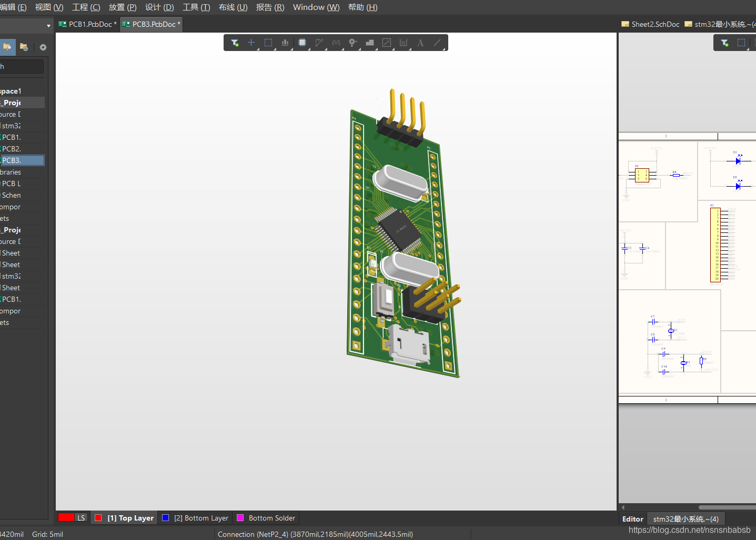Viewport: 756px width, 540px height.
Task: Start interactive routing tool
Action: (319, 43)
